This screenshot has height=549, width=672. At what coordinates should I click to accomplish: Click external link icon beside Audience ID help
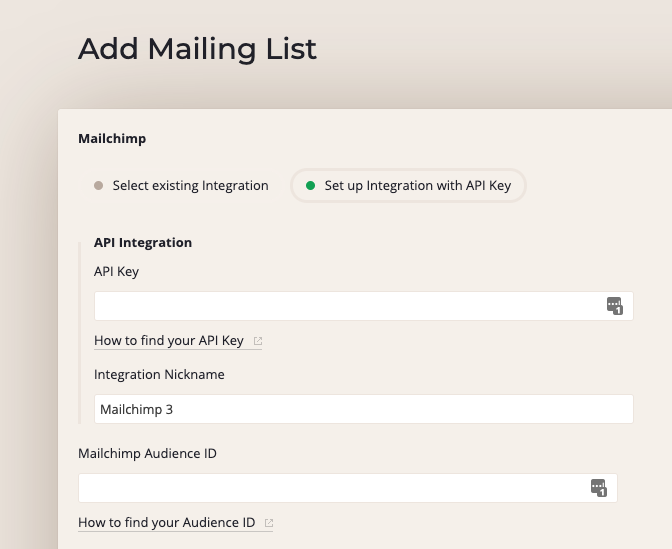[269, 523]
